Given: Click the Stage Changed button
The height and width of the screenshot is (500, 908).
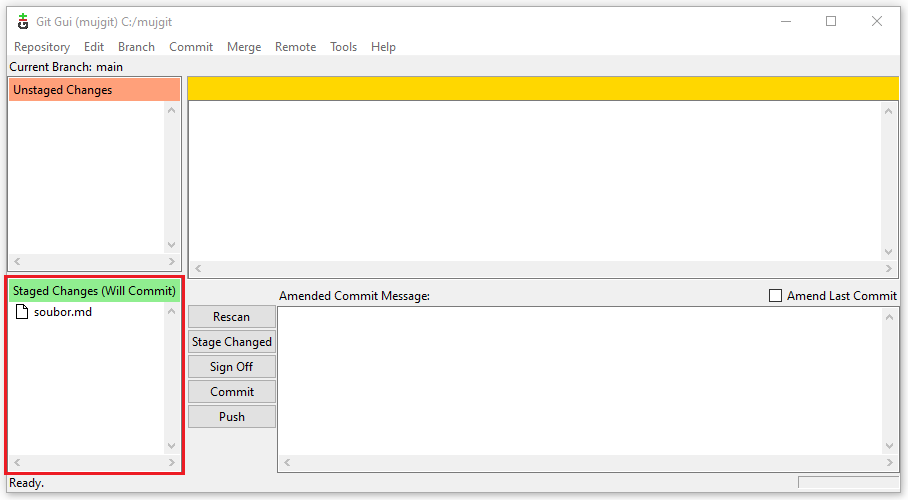Looking at the screenshot, I should [x=232, y=342].
